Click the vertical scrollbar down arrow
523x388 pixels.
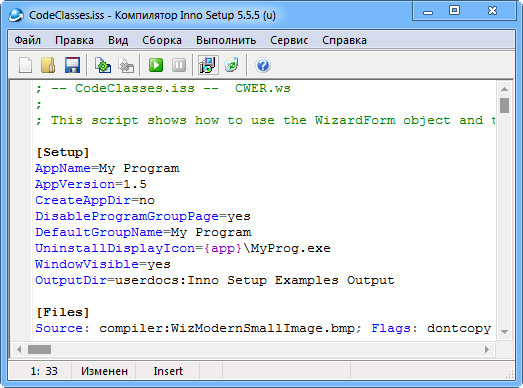pos(504,332)
